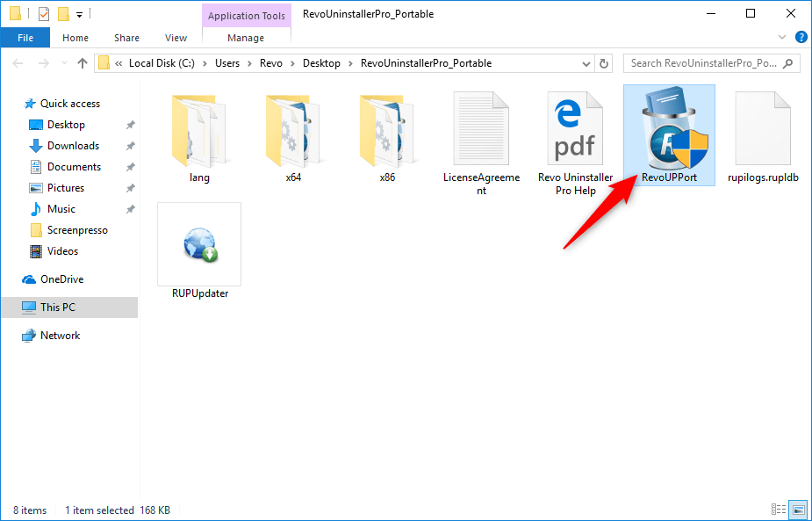Screen dimensions: 812x521
Task: Click the Forward navigation arrow
Action: [x=44, y=63]
